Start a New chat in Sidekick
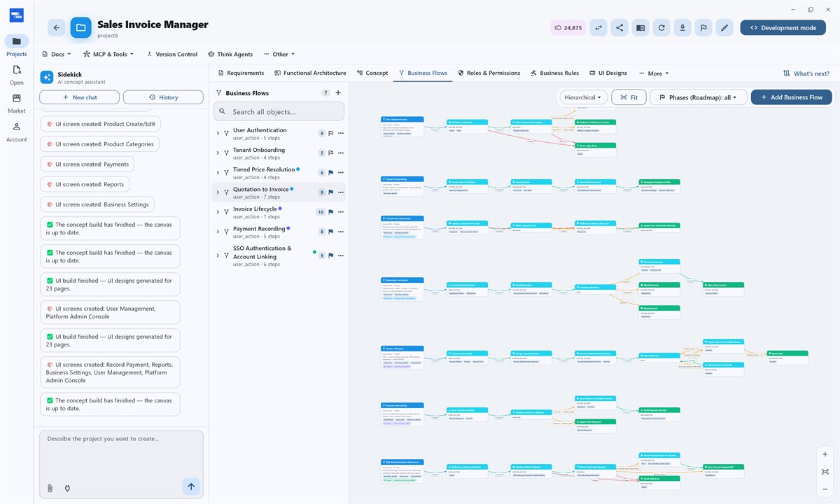 tap(79, 97)
